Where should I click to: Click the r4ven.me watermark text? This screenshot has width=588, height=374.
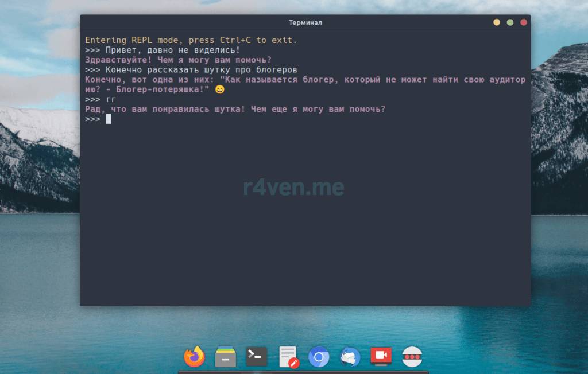pos(293,187)
